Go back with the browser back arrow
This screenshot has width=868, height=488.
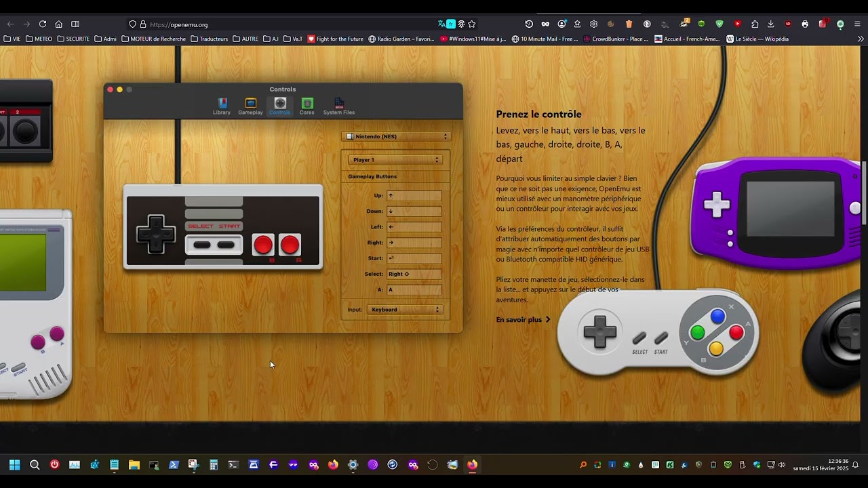tap(10, 24)
